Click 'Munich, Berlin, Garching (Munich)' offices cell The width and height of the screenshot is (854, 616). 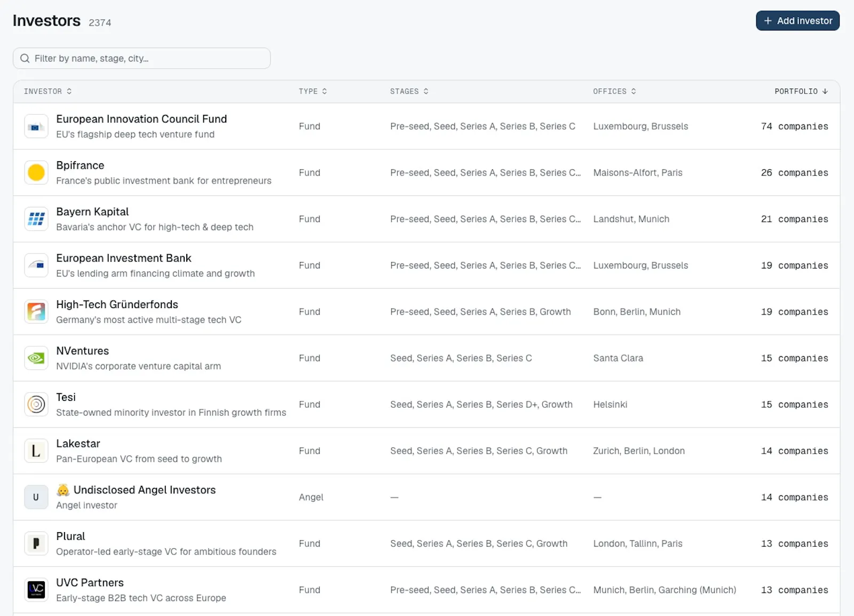(665, 590)
